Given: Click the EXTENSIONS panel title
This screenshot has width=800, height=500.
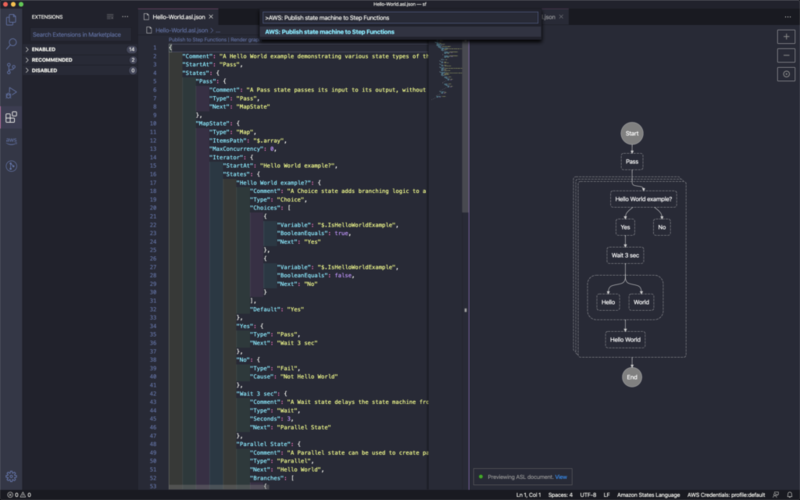Looking at the screenshot, I should pos(47,17).
